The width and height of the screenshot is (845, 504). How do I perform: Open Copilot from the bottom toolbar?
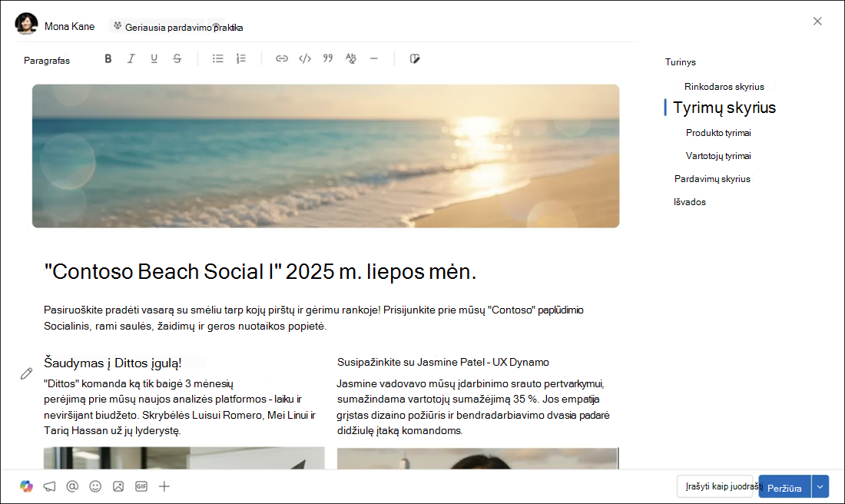[x=26, y=486]
